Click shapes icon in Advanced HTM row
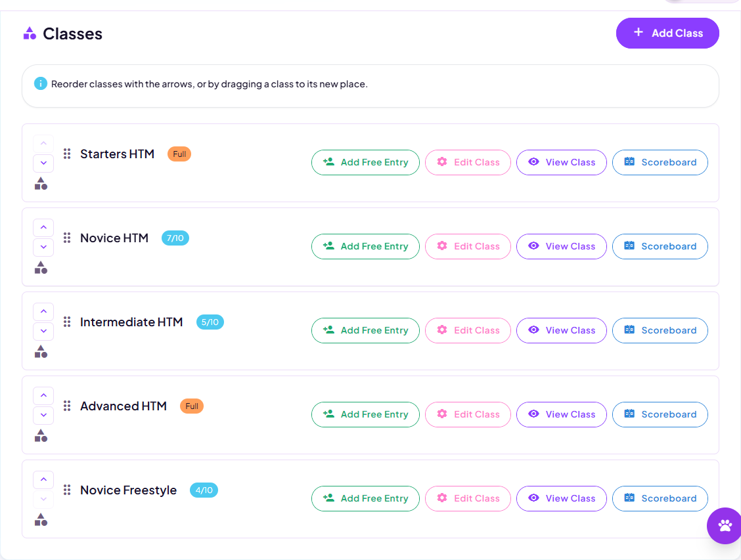The width and height of the screenshot is (741, 560). pyautogui.click(x=41, y=436)
